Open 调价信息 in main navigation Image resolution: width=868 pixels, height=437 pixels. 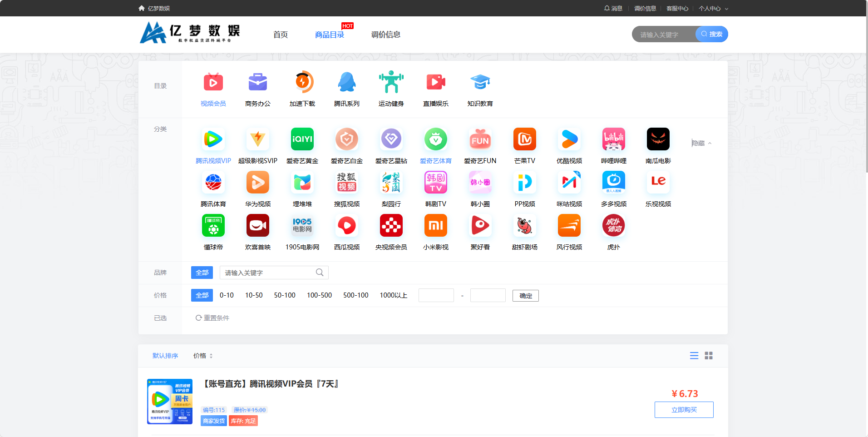tap(385, 35)
